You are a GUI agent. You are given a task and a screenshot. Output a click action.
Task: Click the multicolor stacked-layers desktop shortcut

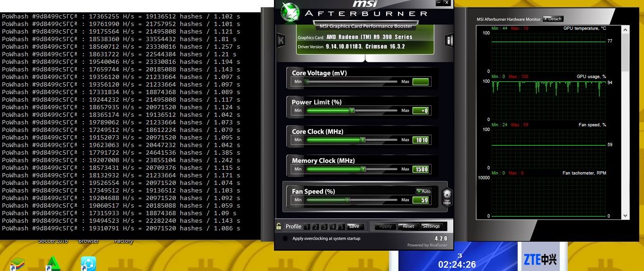coord(18,264)
